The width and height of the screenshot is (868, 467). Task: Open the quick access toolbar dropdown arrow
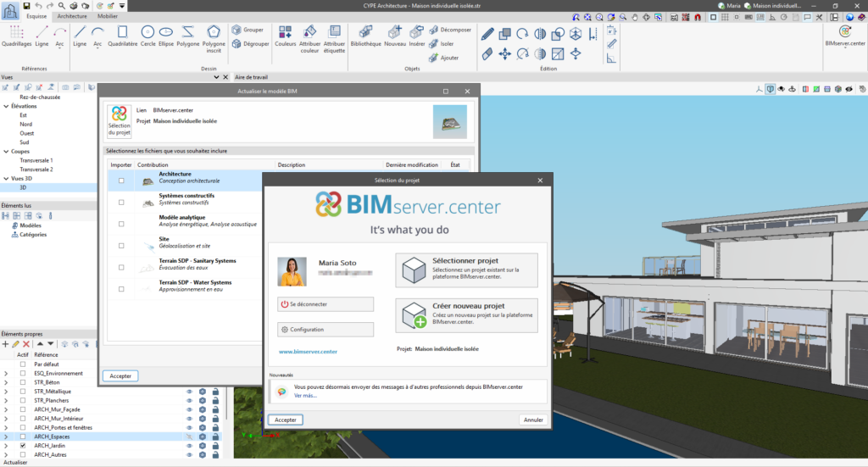(x=122, y=6)
